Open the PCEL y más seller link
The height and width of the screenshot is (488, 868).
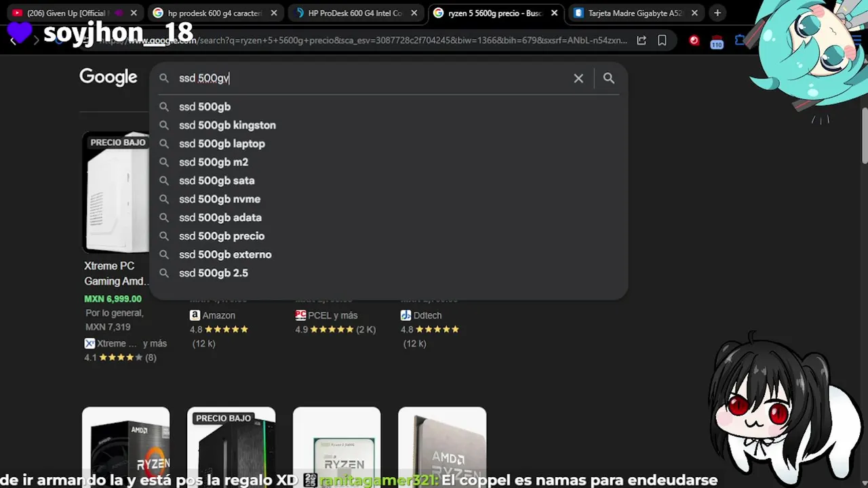[x=326, y=315]
